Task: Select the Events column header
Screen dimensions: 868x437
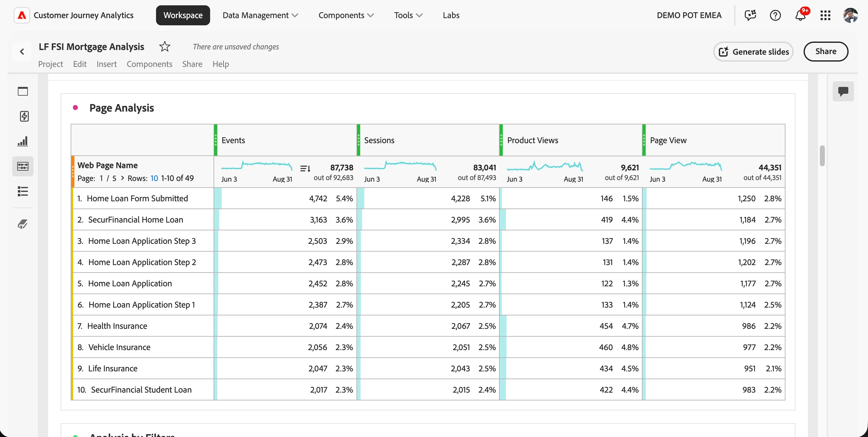Action: tap(285, 140)
